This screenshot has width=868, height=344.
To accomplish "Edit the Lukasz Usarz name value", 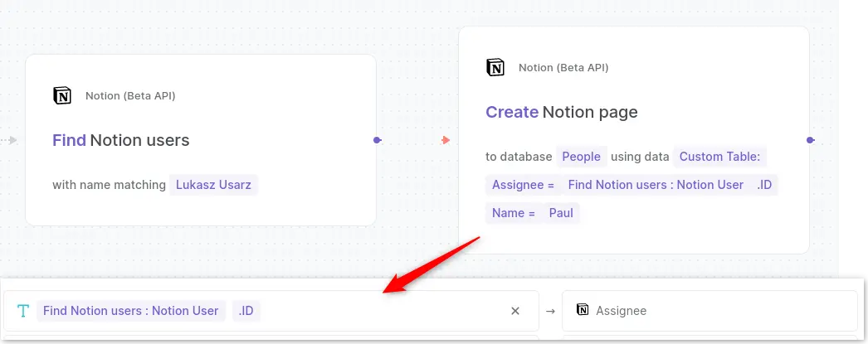I will click(x=213, y=185).
